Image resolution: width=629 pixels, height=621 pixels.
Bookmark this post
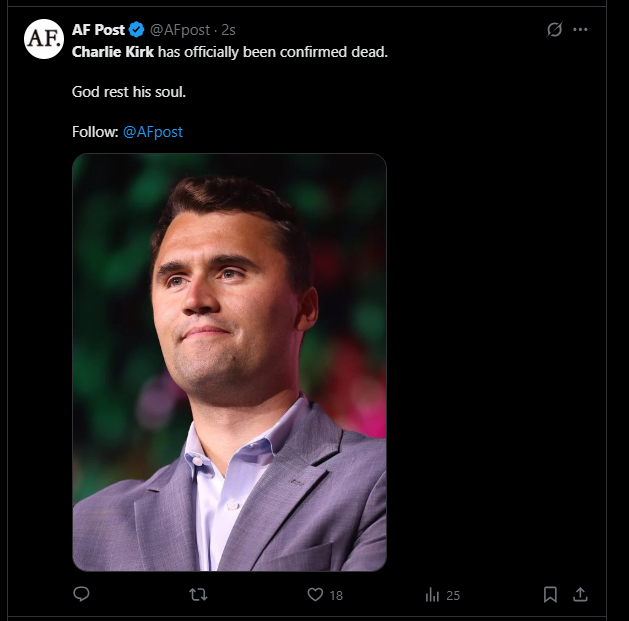tap(550, 594)
